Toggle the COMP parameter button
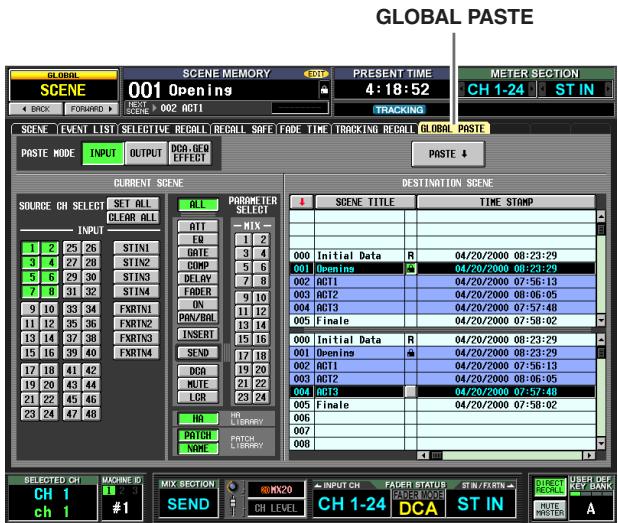 click(x=198, y=265)
